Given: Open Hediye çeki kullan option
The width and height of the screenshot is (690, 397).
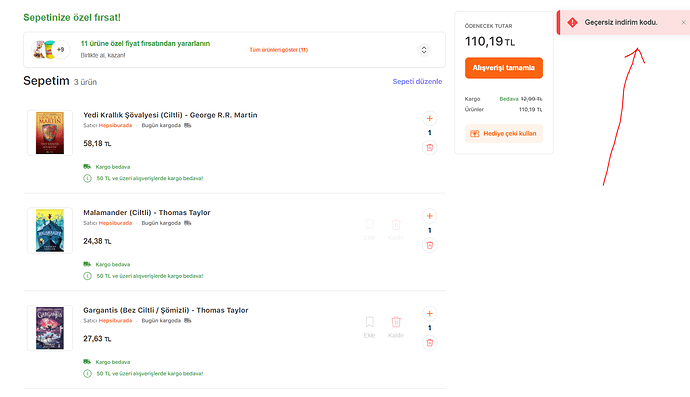Looking at the screenshot, I should pos(504,134).
